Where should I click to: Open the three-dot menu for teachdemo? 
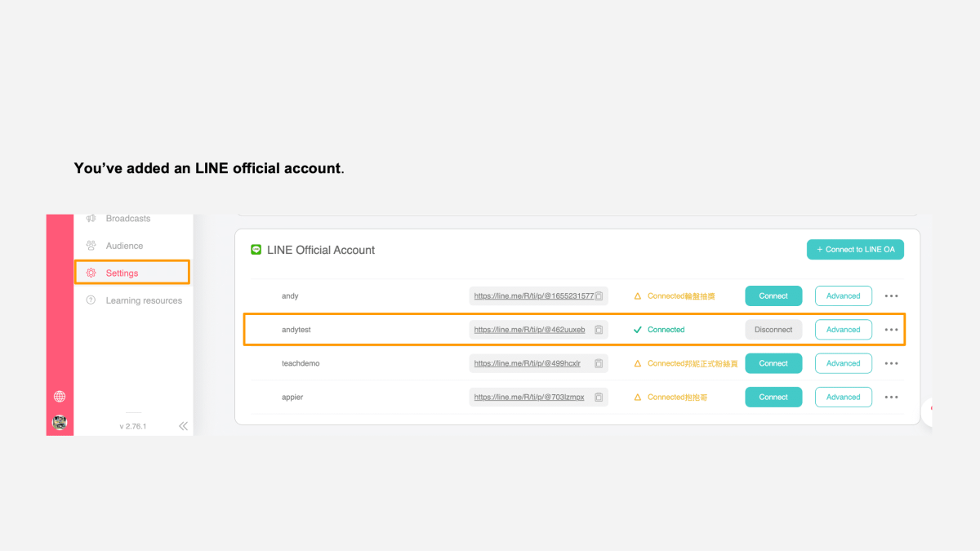(891, 363)
